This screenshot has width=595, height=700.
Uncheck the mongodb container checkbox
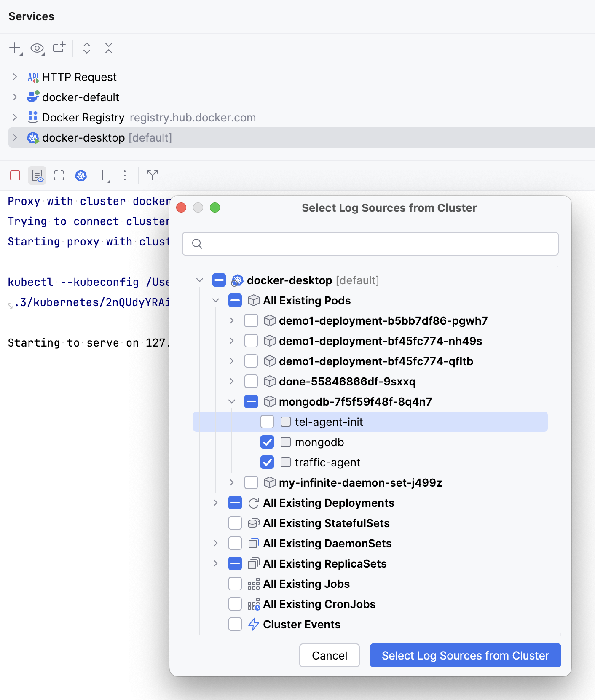267,442
